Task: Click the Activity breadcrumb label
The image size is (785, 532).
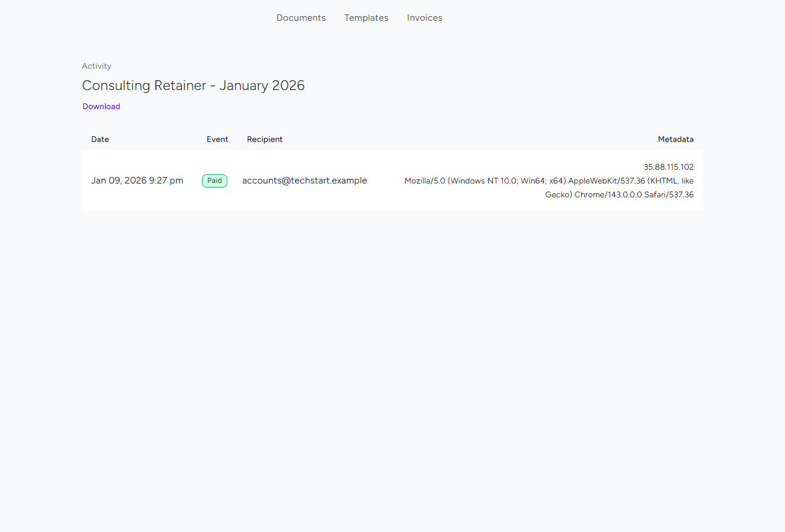Action: 96,66
